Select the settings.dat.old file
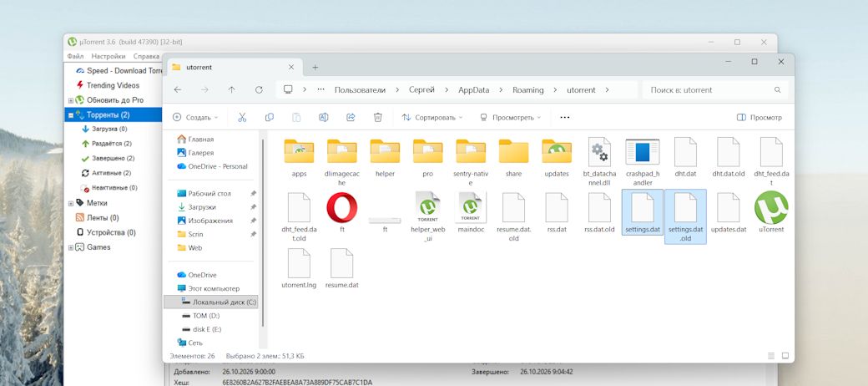This screenshot has height=386, width=868. [685, 216]
